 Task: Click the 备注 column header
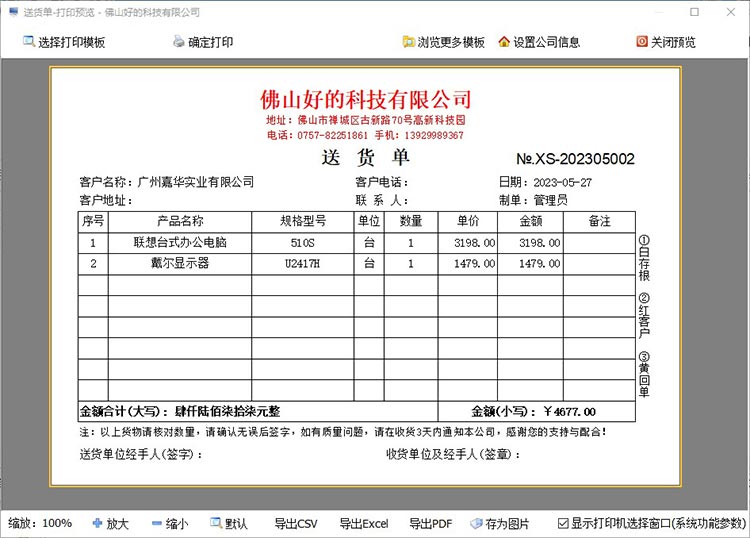point(599,221)
